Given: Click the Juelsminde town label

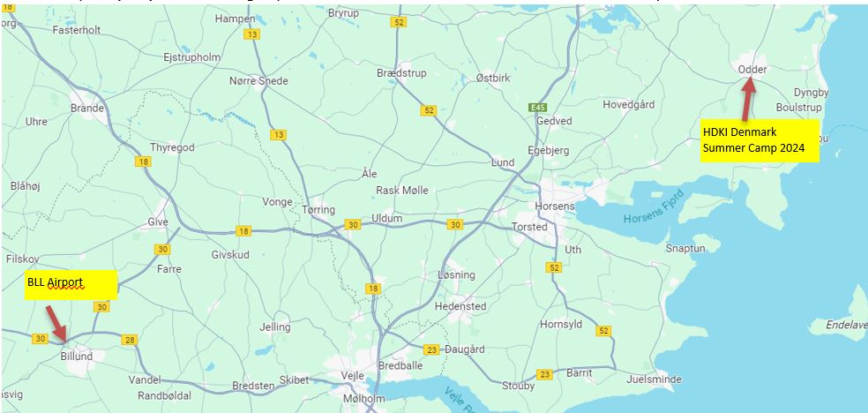Looking at the screenshot, I should [x=654, y=379].
